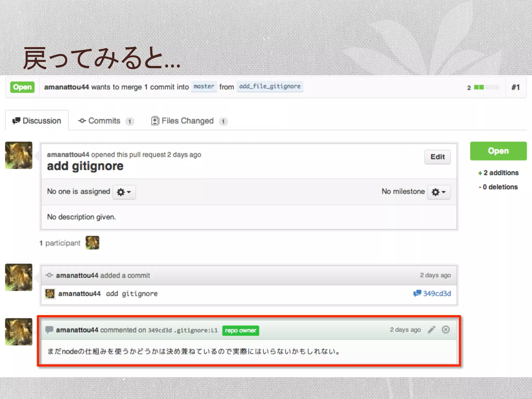This screenshot has height=399, width=532.
Task: Open commit link 349cd3d
Action: tap(437, 294)
